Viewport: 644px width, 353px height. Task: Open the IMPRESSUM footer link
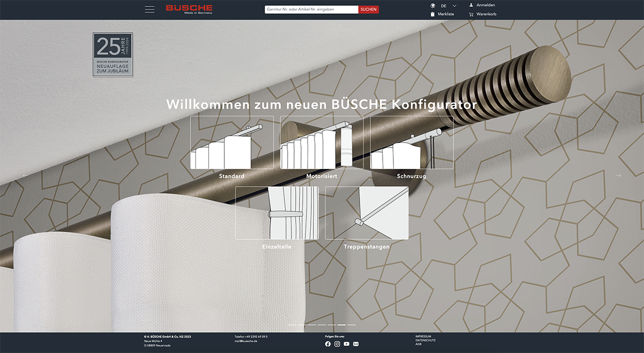click(x=423, y=336)
